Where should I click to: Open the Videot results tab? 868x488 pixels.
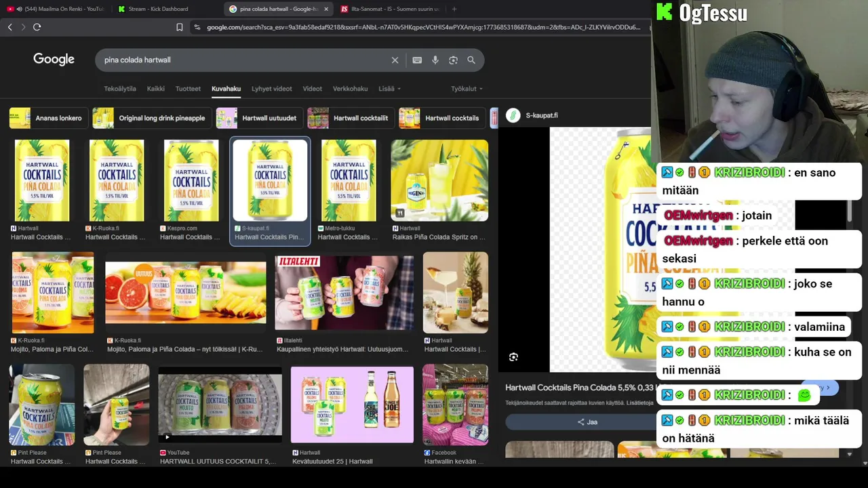(x=312, y=89)
